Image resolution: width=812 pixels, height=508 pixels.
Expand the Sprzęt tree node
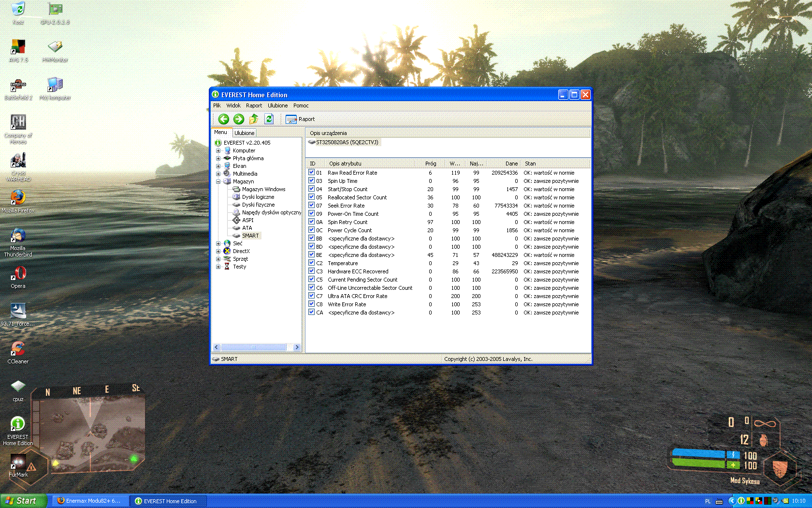[x=218, y=259]
